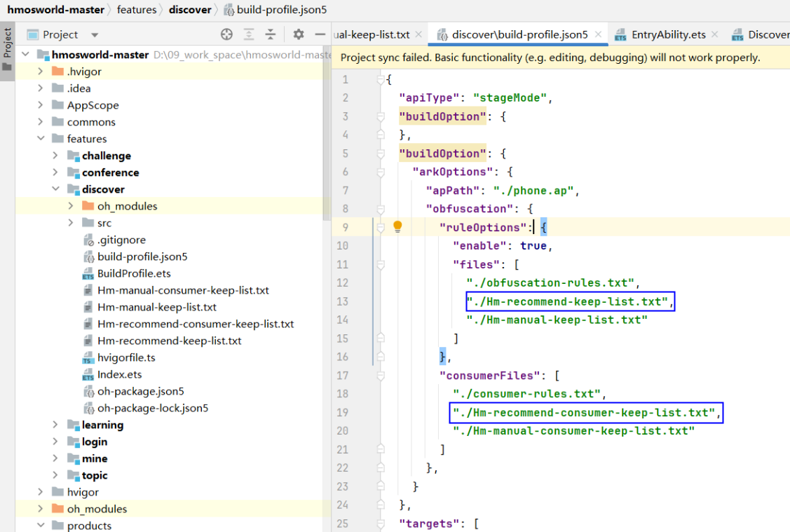Collapse the discover module folder
790x532 pixels.
[x=55, y=189]
